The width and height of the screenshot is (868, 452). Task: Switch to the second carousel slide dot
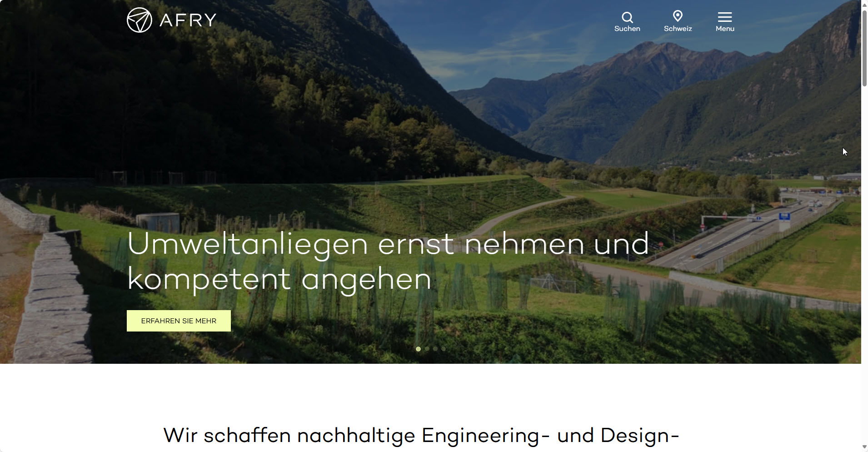pos(427,349)
